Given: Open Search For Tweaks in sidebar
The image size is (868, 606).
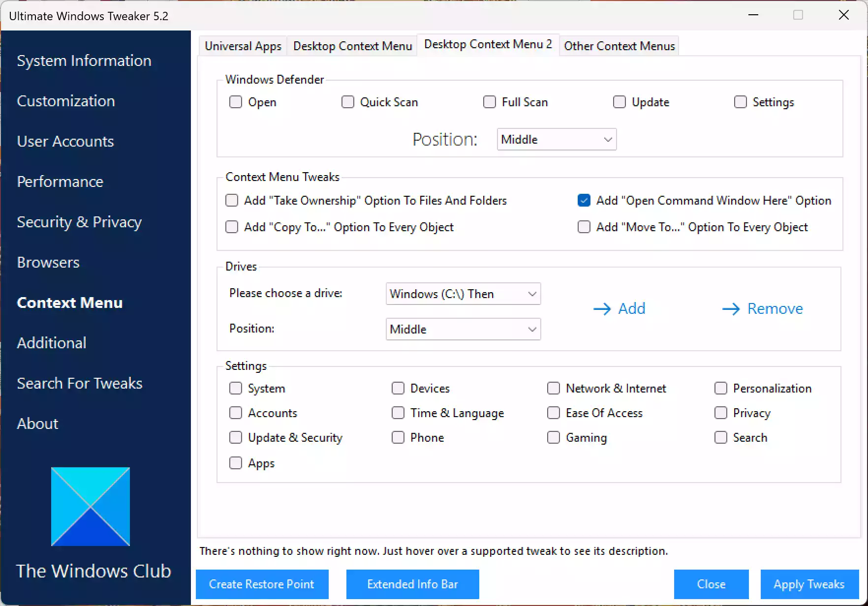Looking at the screenshot, I should click(x=79, y=383).
